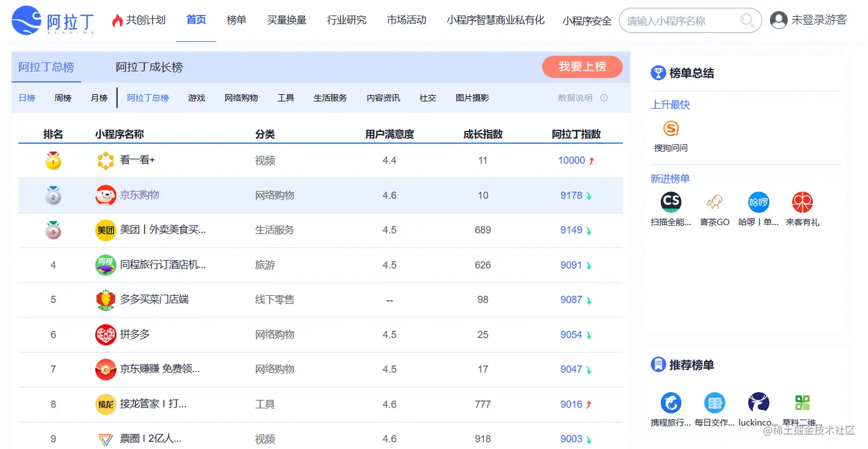Filter ranking by 内容资讯

pyautogui.click(x=383, y=98)
